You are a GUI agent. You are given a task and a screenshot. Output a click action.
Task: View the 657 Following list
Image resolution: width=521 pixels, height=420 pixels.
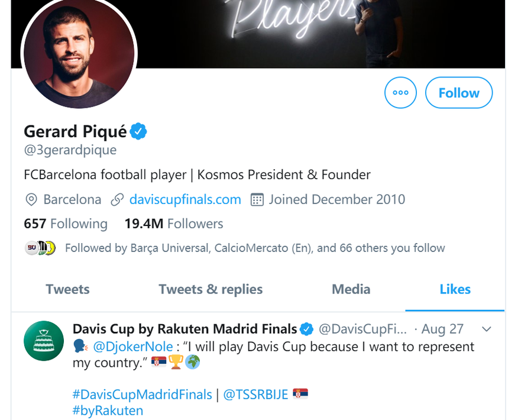(x=66, y=224)
